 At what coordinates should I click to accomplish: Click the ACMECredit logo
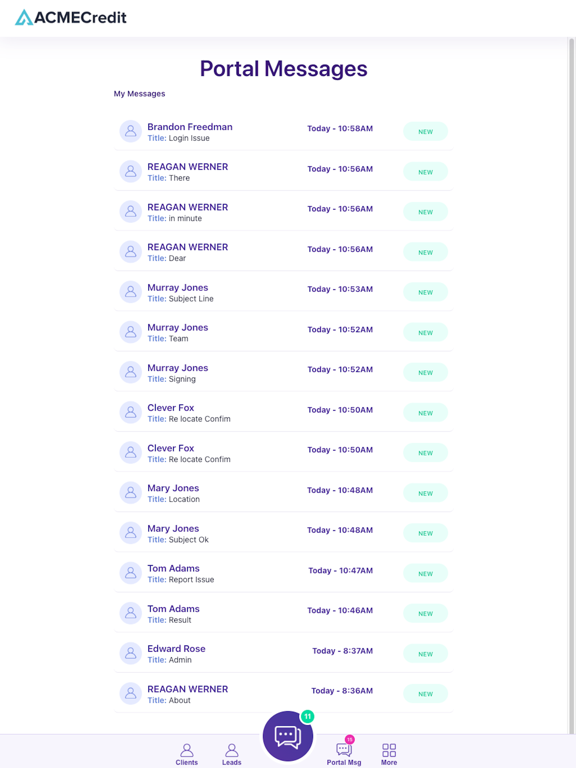pos(71,18)
